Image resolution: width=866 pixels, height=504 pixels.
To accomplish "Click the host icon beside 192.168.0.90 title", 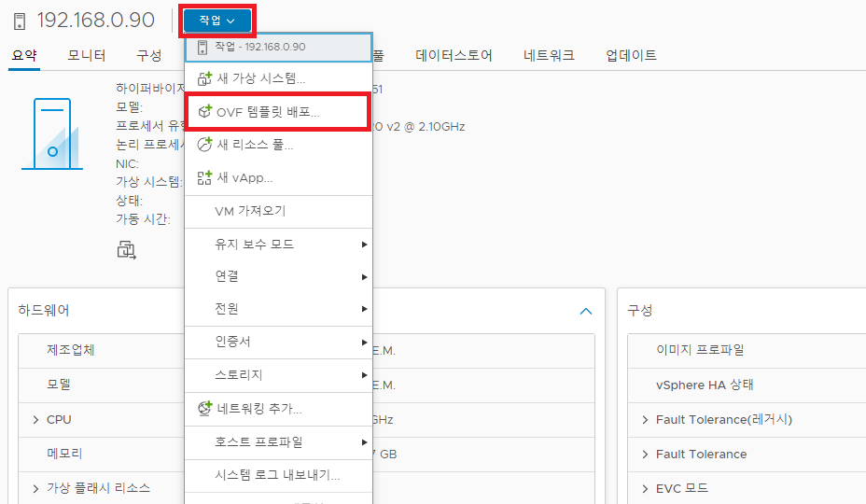I will tap(20, 21).
